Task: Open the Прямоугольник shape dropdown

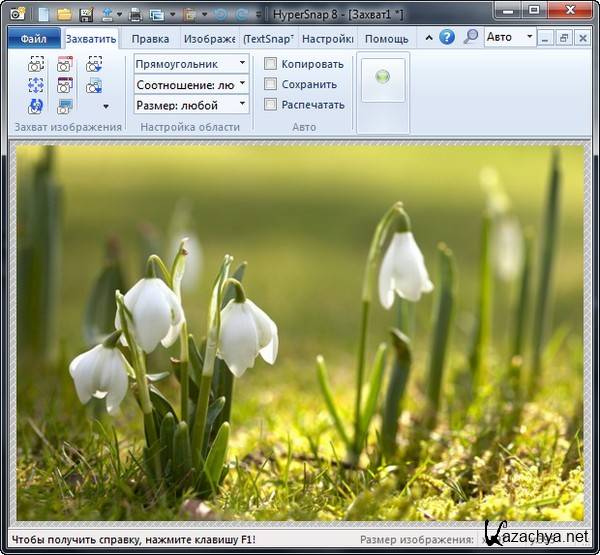Action: [x=191, y=64]
